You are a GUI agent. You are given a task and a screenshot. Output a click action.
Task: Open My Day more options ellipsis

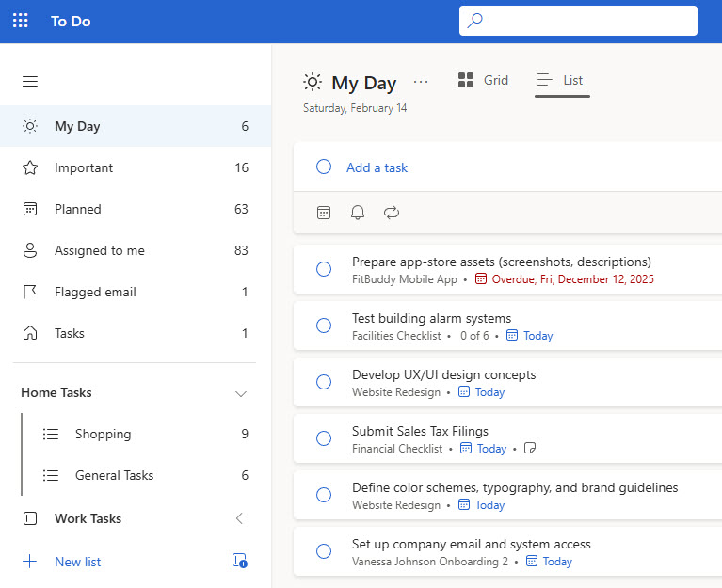[421, 82]
